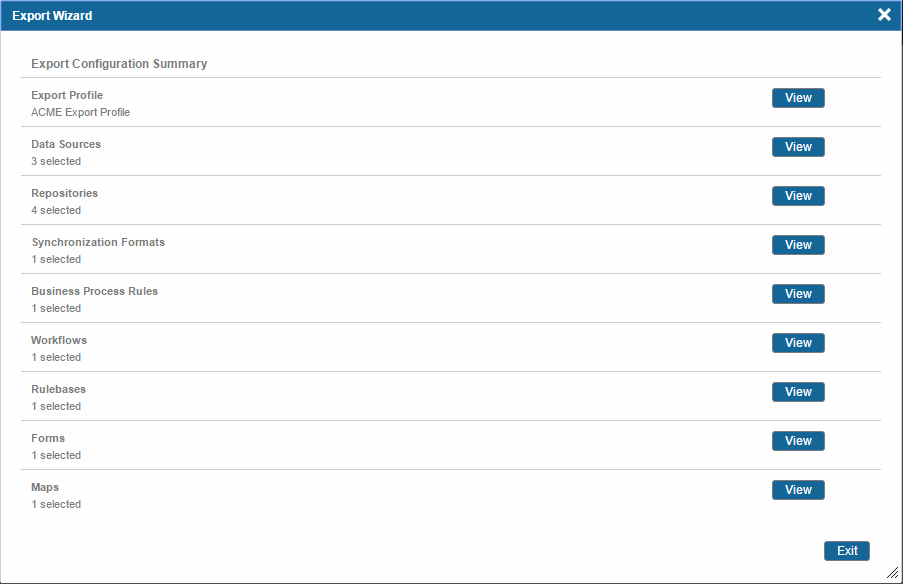This screenshot has width=903, height=584.
Task: View the selected Rulebases
Action: [798, 392]
